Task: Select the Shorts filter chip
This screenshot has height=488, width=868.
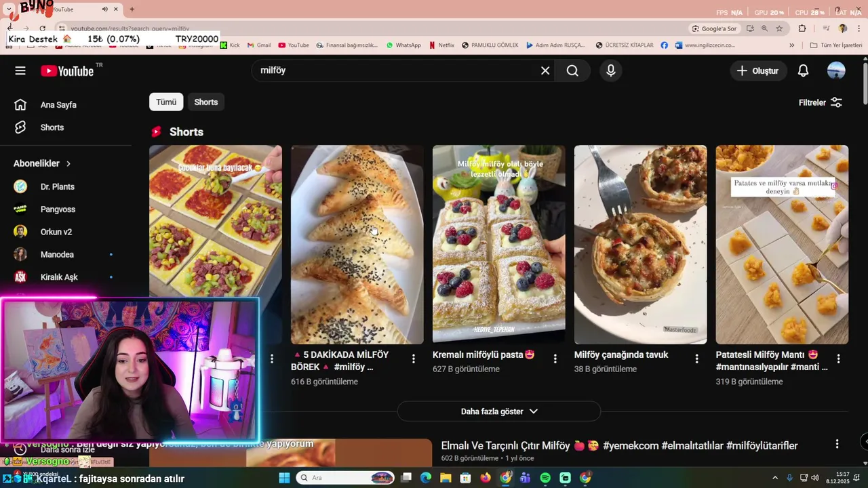Action: coord(206,102)
